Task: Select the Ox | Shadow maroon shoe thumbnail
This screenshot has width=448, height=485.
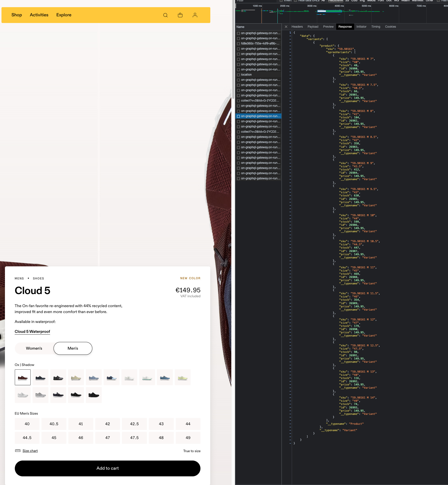Action: click(x=23, y=377)
